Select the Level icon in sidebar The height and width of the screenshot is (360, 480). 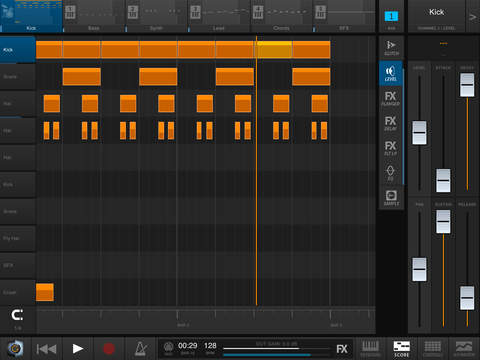391,74
